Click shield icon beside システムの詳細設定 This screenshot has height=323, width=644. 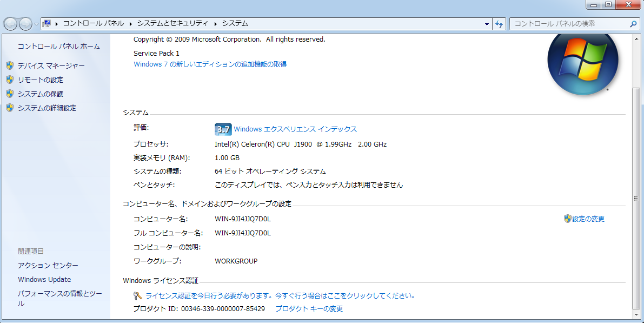pyautogui.click(x=10, y=108)
